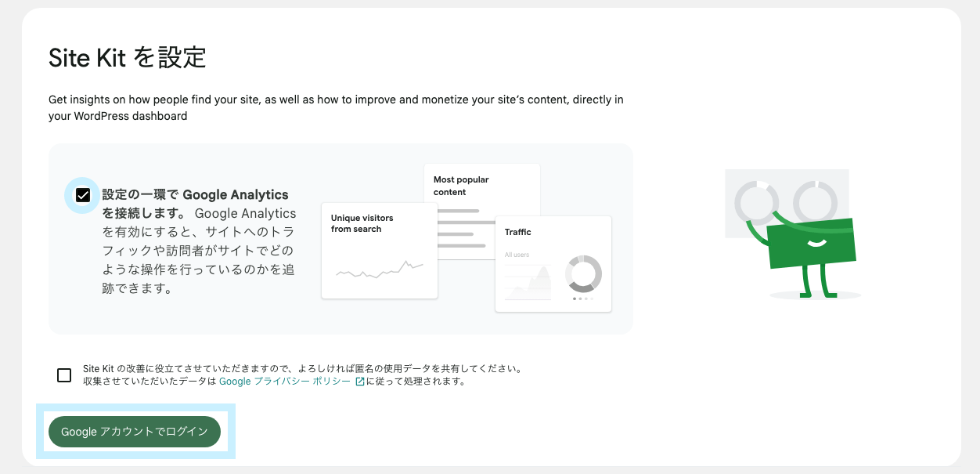Click pagination dots in the Traffic card
980x474 pixels.
(583, 299)
